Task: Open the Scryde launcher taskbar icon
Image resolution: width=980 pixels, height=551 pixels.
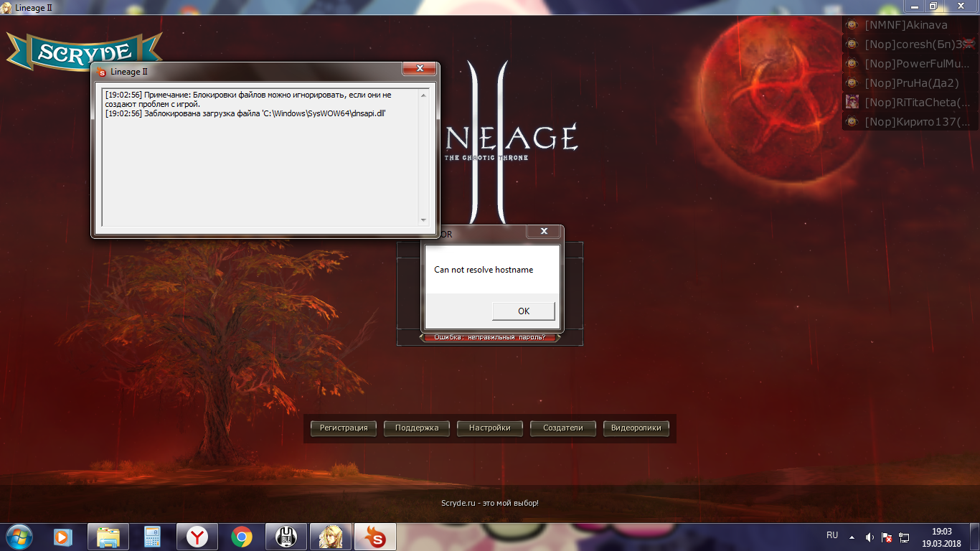Action: [x=374, y=536]
